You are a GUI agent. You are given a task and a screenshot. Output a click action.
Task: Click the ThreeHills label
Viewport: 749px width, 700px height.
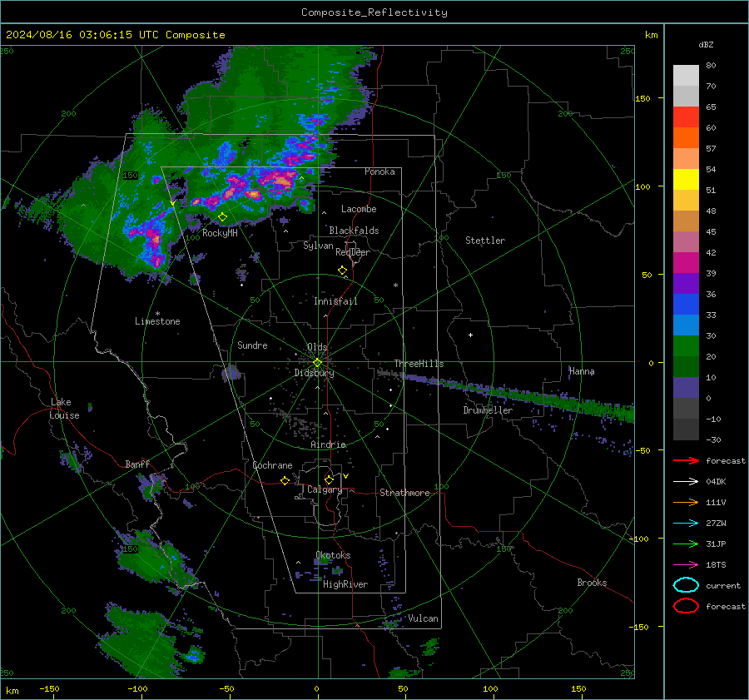point(419,364)
